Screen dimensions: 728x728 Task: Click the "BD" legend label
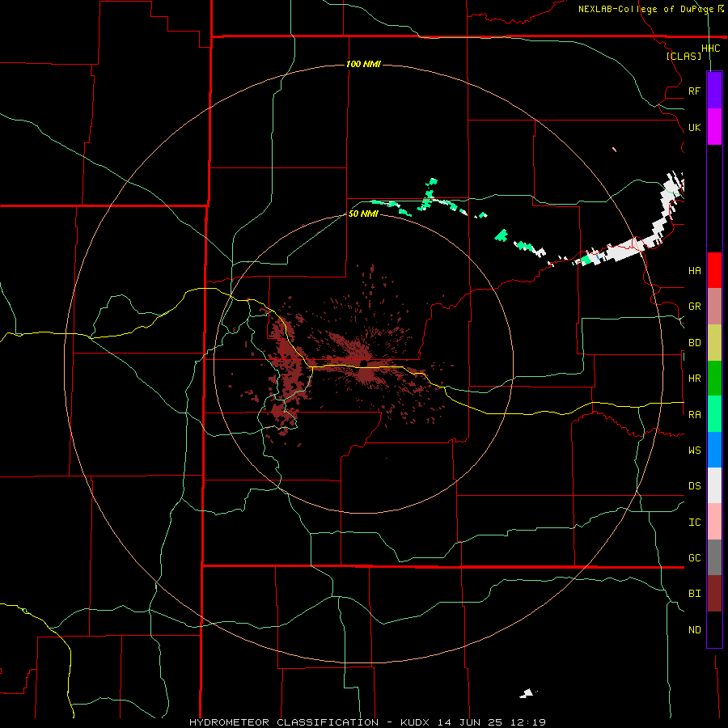click(694, 343)
